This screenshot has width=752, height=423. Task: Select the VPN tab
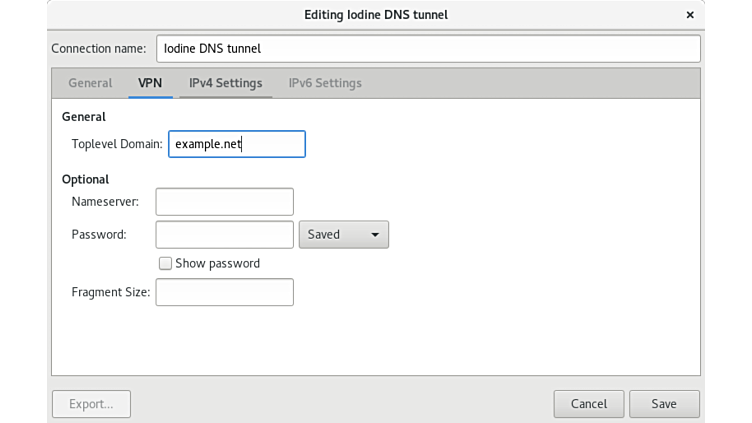tap(150, 83)
